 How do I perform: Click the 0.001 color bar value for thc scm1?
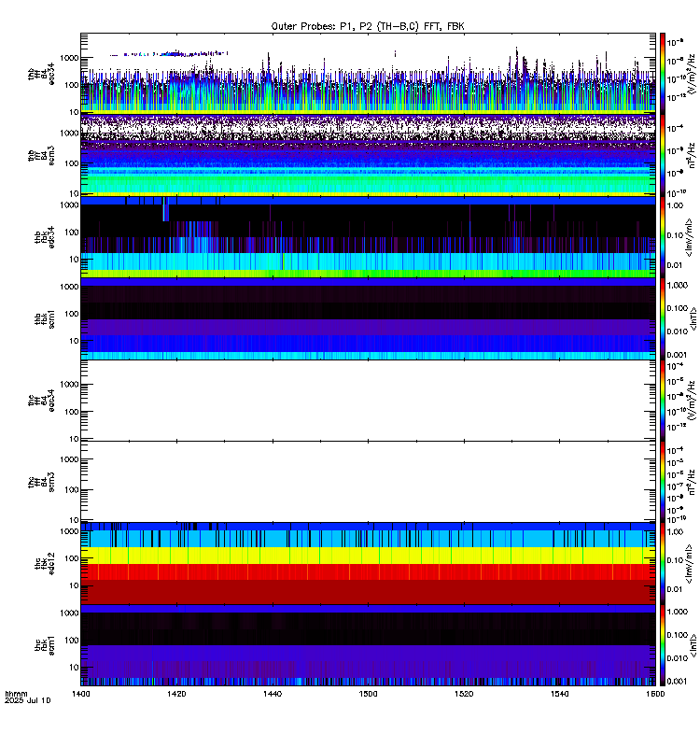pyautogui.click(x=678, y=682)
